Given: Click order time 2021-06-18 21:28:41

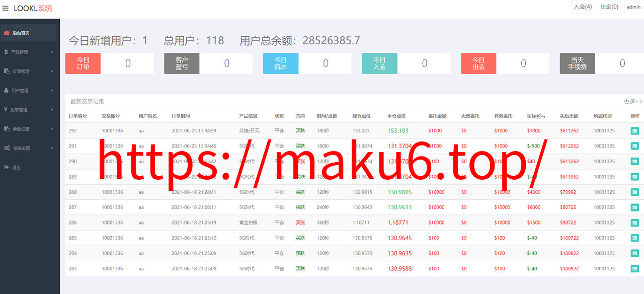Looking at the screenshot, I should tap(194, 192).
